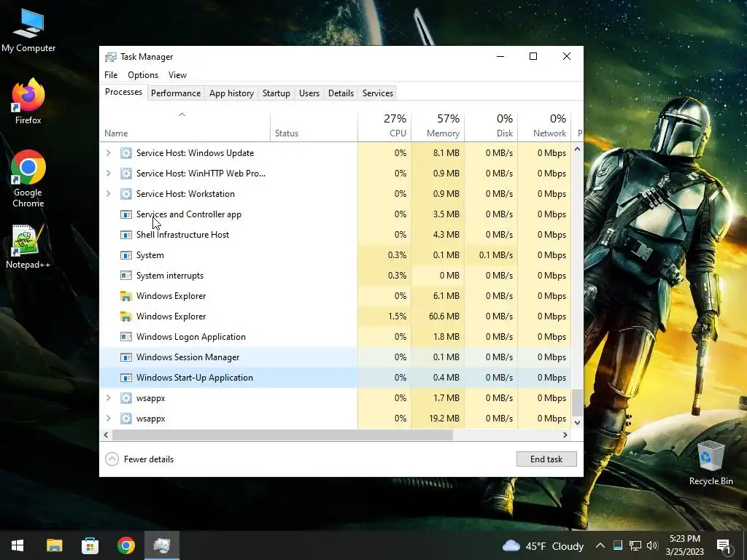Screen dimensions: 747x560
Task: Click the Task Manager title bar icon
Action: point(111,57)
